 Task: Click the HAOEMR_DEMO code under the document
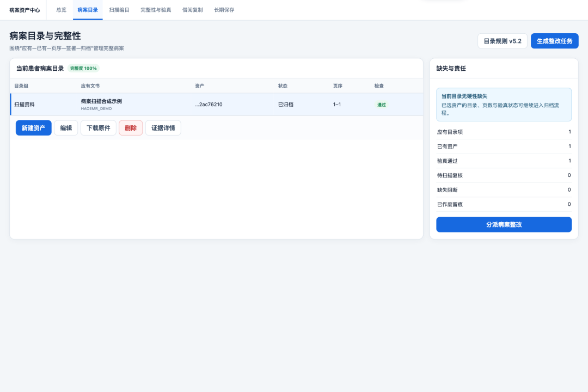point(96,109)
